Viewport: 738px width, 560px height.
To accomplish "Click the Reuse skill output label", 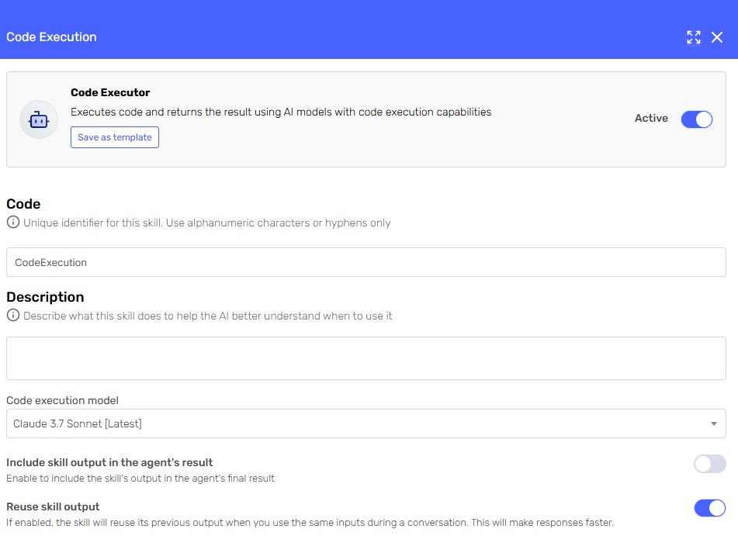I will 53,506.
